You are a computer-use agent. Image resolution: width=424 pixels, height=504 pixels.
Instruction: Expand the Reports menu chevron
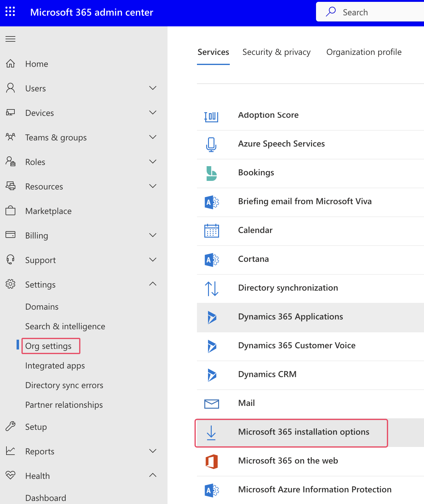tap(153, 451)
